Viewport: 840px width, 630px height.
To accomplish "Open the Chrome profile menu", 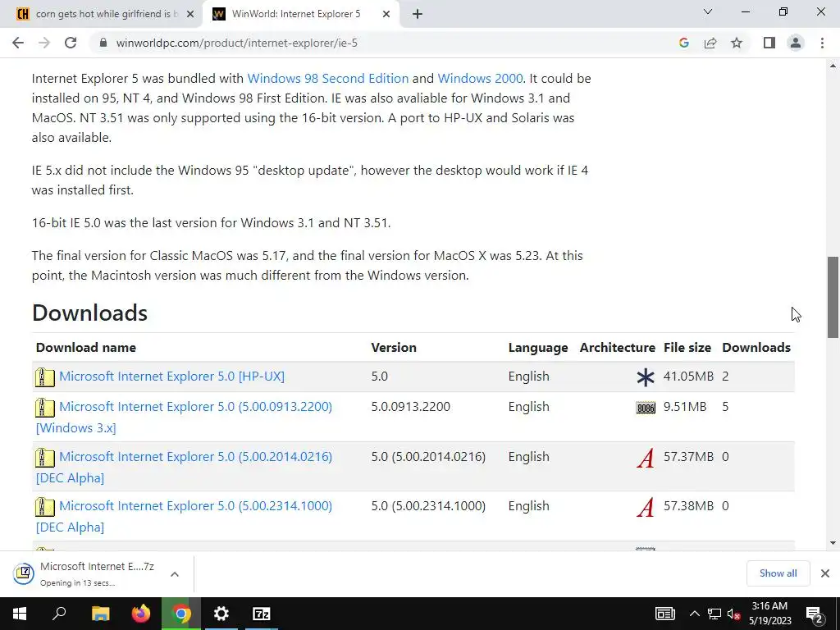I will 796,43.
